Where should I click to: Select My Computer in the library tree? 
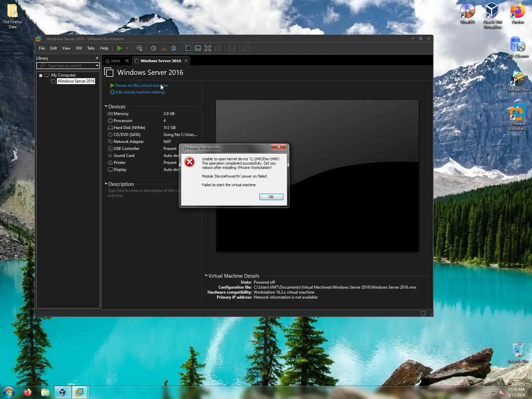[x=64, y=75]
